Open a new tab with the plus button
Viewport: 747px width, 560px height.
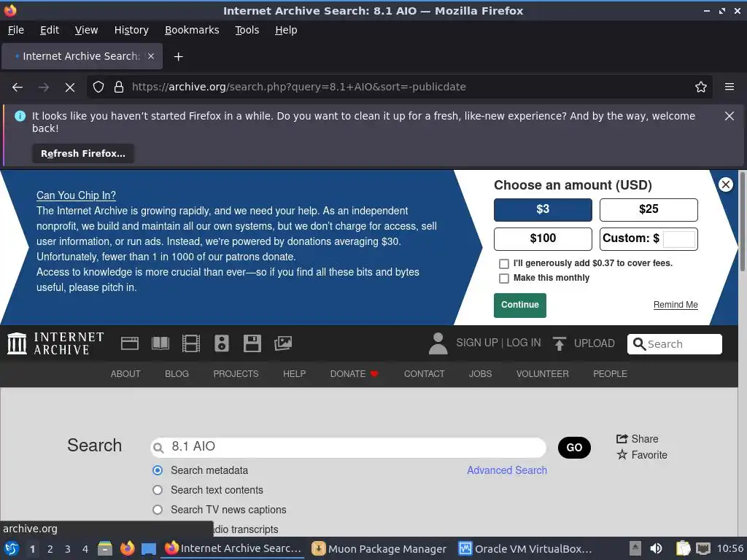click(178, 57)
